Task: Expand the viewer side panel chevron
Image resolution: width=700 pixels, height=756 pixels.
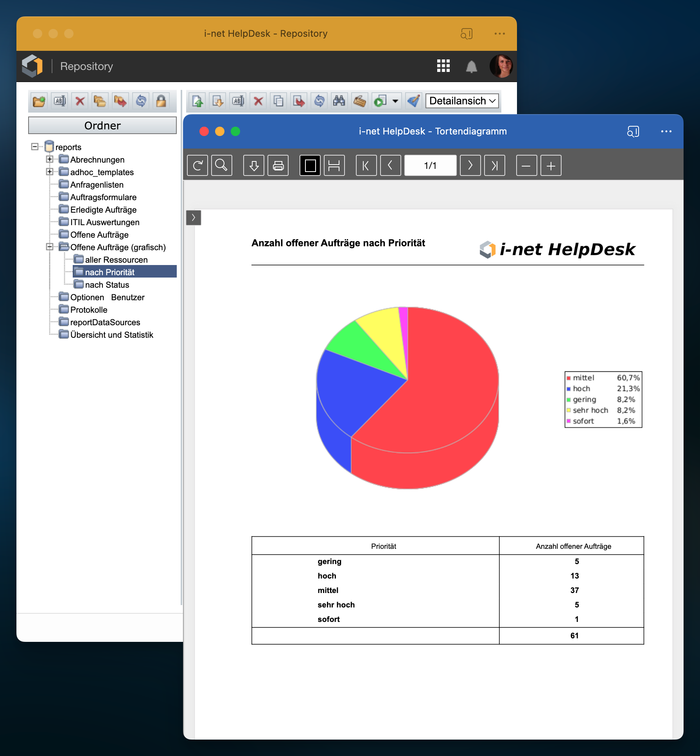Action: [194, 218]
